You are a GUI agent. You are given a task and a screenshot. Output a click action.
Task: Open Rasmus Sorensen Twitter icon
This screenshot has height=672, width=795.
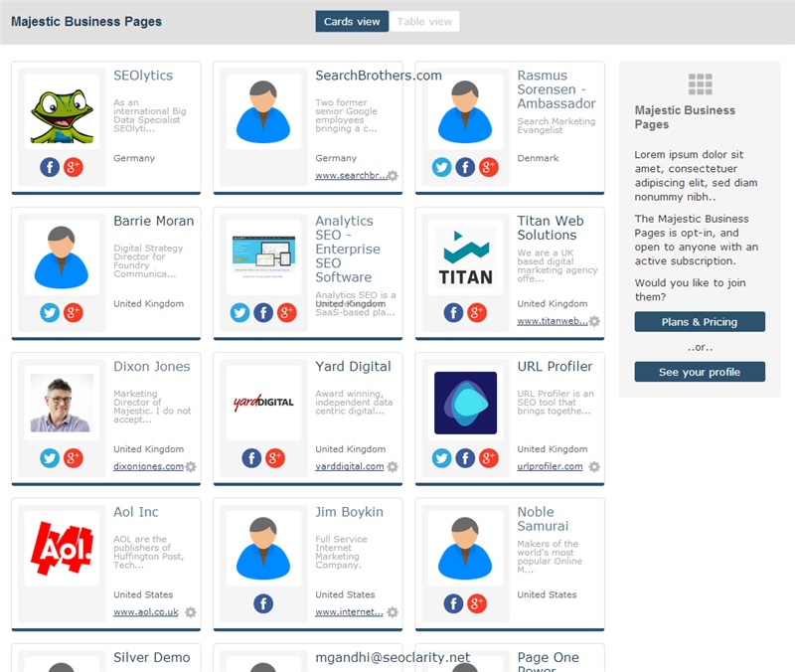point(441,167)
